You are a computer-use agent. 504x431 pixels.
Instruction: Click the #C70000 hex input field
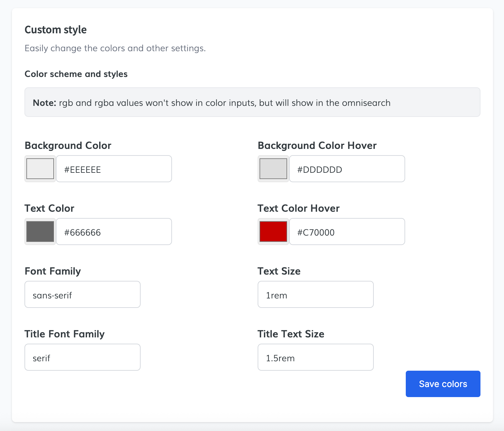347,232
